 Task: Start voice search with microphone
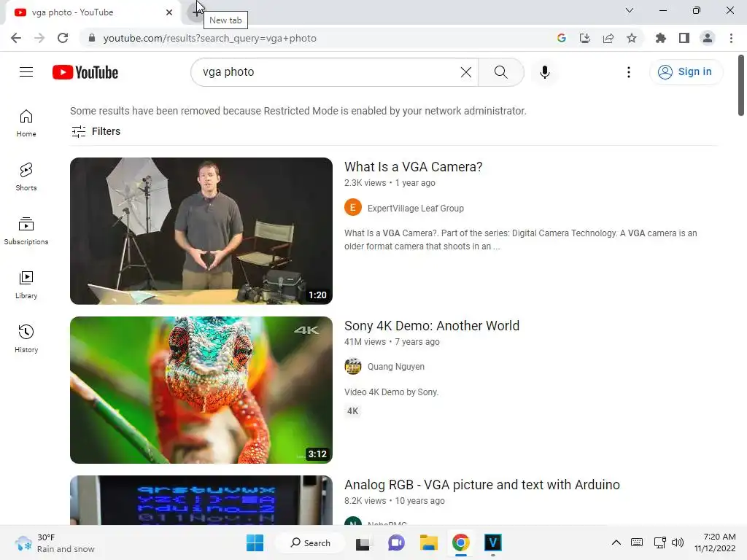[x=544, y=72]
